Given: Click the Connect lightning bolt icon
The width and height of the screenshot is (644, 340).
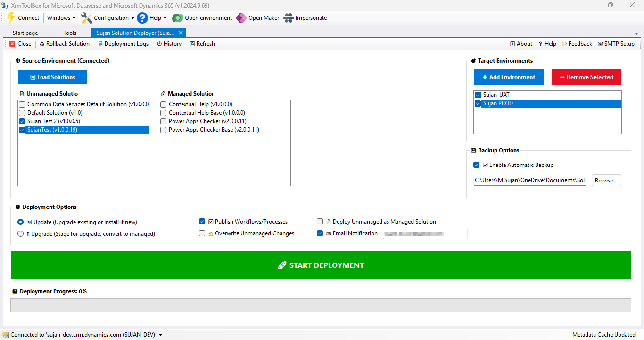Looking at the screenshot, I should [10, 18].
